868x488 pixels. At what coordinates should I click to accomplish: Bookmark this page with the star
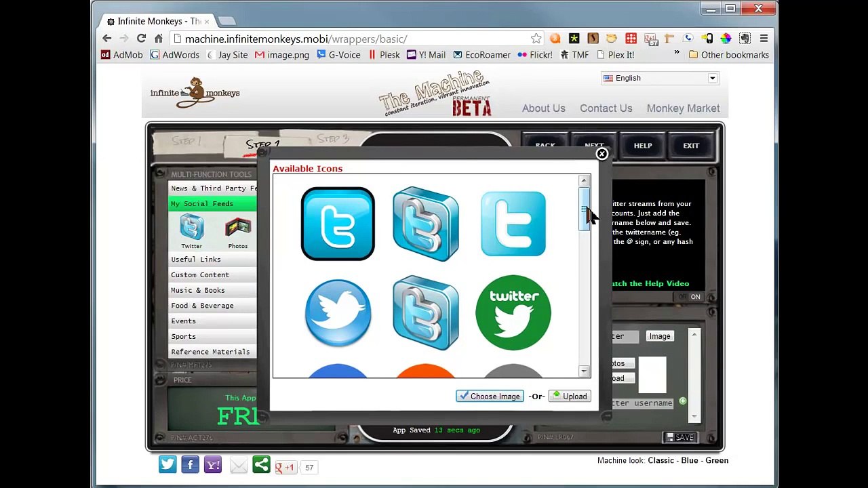pyautogui.click(x=536, y=39)
